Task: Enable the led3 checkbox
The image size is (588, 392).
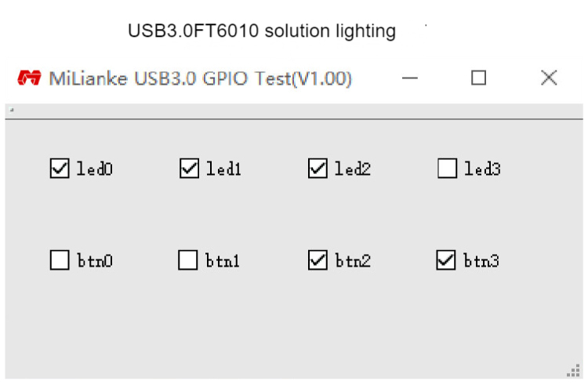Action: click(447, 168)
